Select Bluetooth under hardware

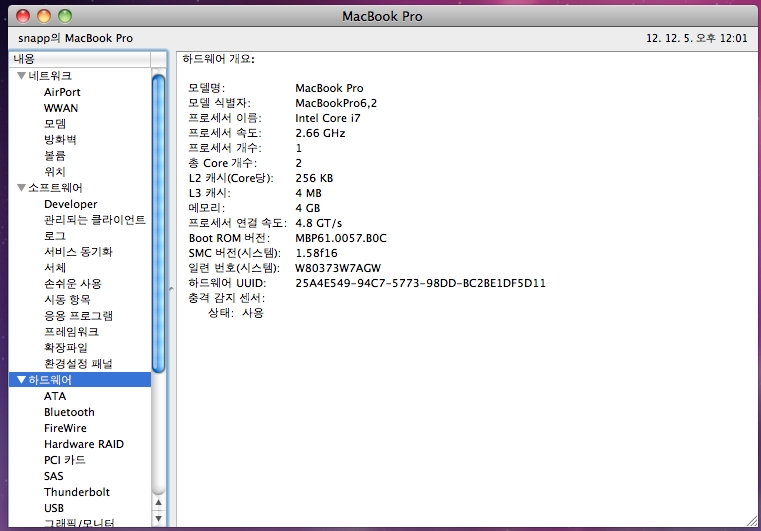click(x=69, y=412)
